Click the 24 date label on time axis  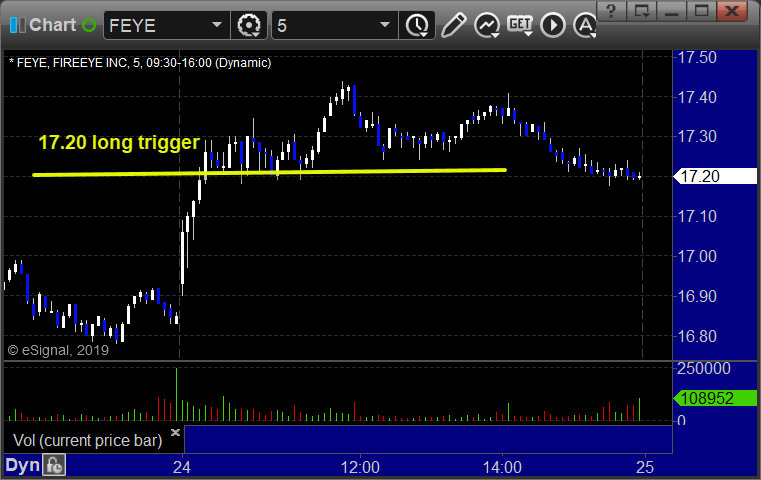coord(182,467)
